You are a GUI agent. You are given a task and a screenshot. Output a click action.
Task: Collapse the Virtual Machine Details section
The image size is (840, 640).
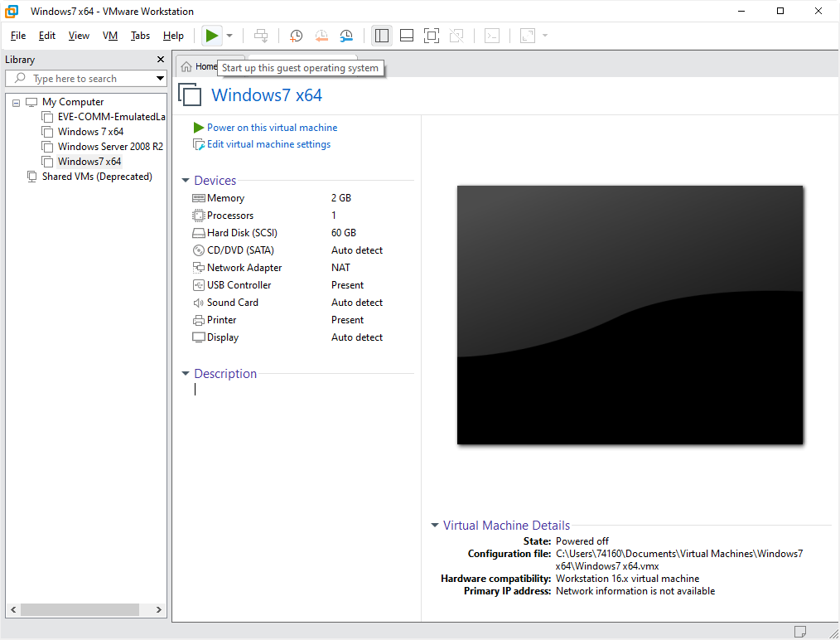pyautogui.click(x=435, y=526)
